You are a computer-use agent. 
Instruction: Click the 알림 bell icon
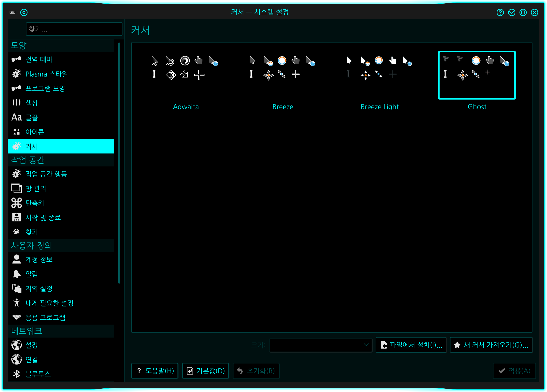16,274
